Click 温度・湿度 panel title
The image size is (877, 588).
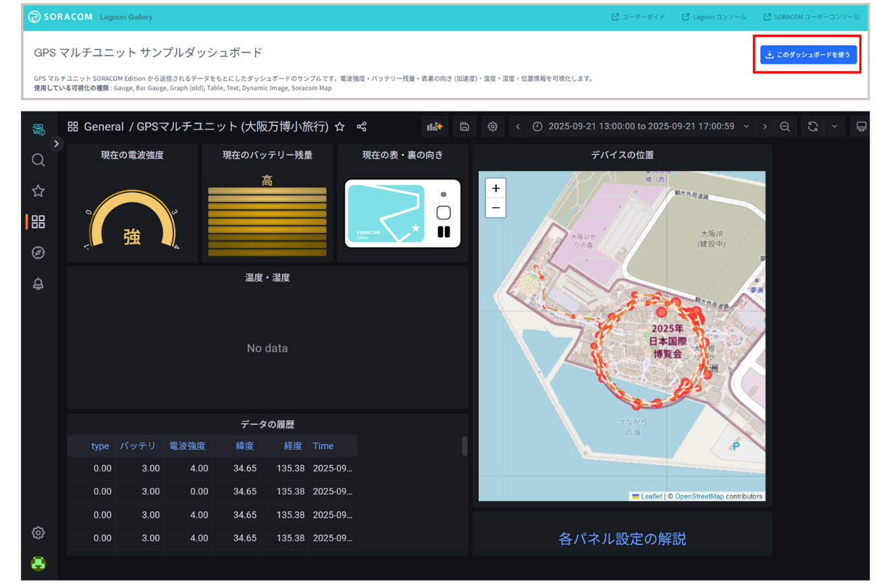pyautogui.click(x=267, y=277)
